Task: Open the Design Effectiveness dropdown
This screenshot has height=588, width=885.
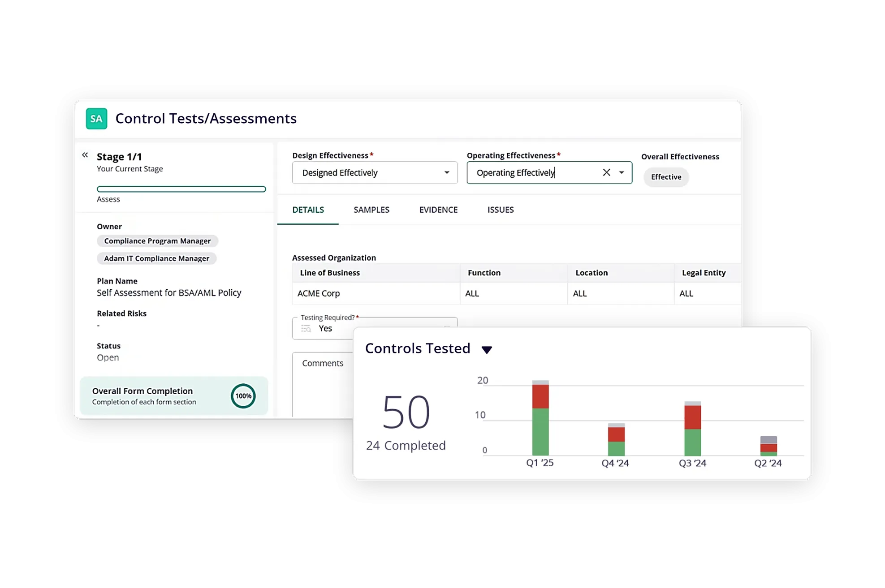Action: 375,172
